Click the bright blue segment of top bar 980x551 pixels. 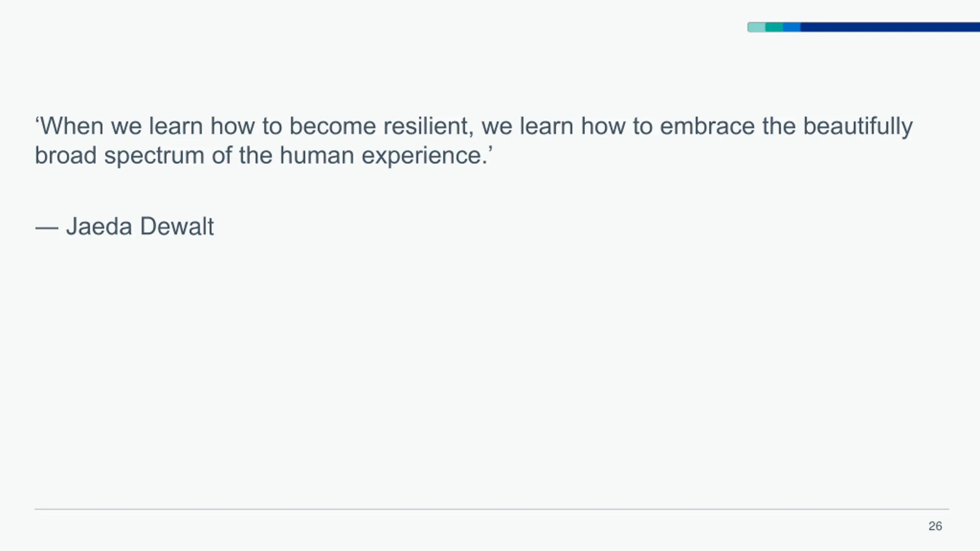click(x=792, y=27)
